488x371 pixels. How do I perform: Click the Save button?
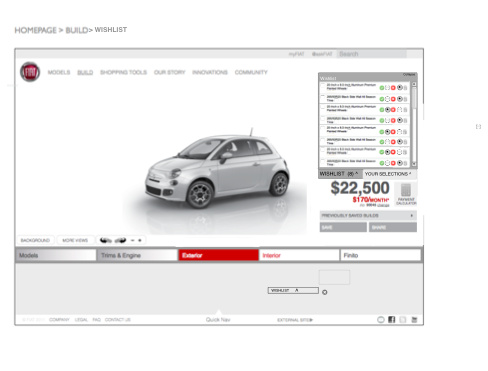click(343, 227)
